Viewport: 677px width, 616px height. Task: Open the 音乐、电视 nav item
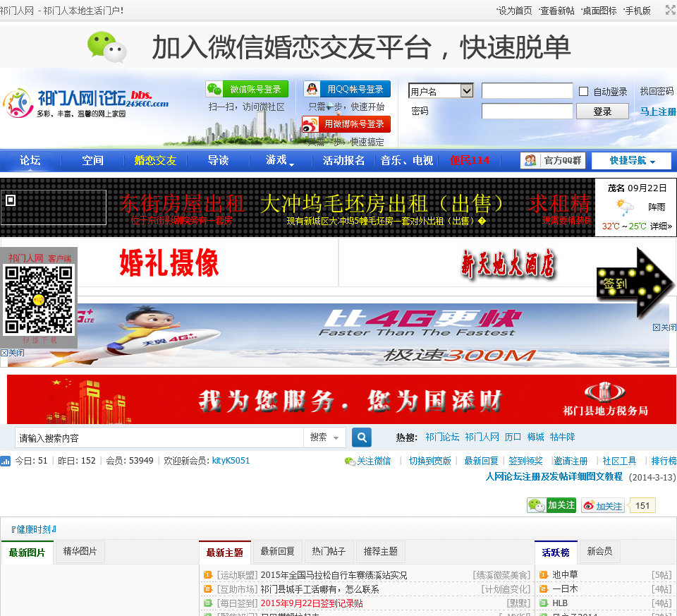click(x=407, y=160)
